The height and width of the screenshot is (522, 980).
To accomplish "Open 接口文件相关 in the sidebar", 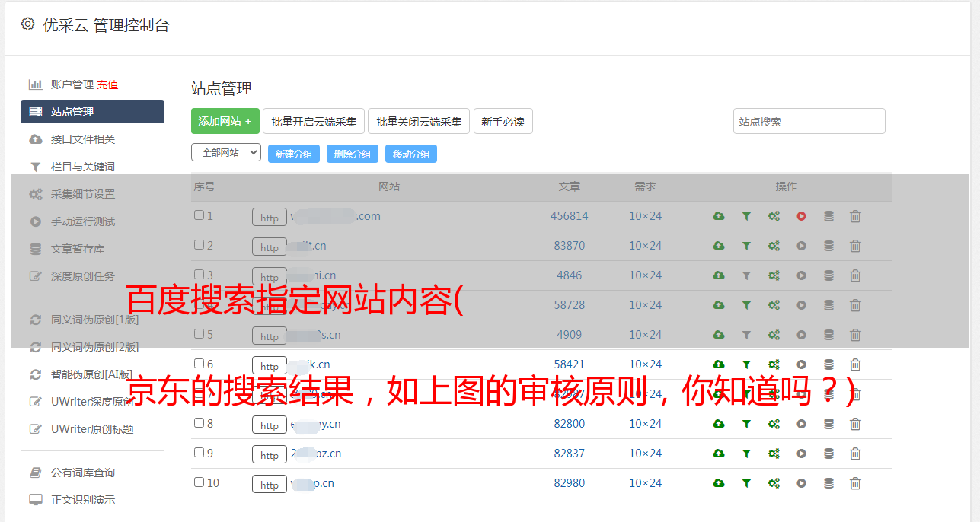I will [x=83, y=139].
